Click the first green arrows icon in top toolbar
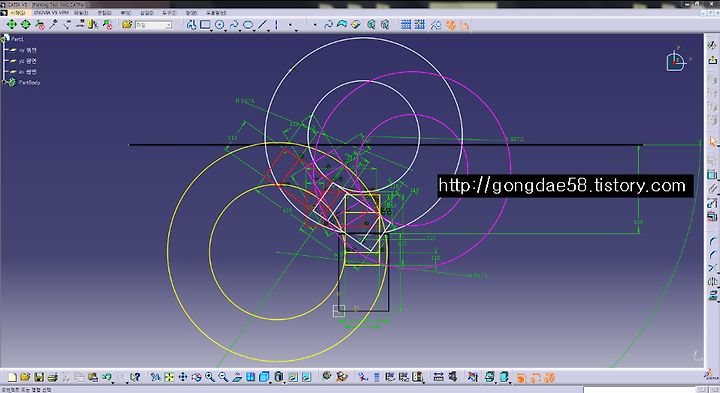 point(11,24)
